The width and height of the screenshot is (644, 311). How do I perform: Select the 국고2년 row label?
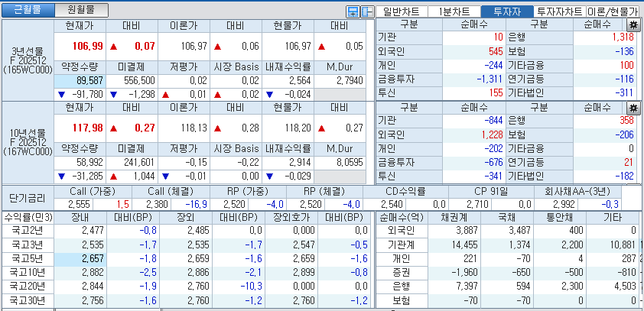tap(28, 231)
